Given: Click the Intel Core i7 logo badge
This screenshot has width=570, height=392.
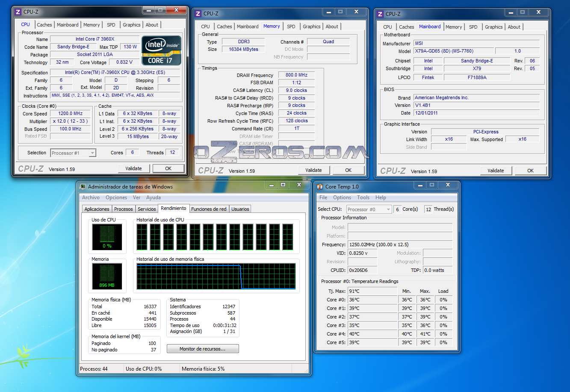Looking at the screenshot, I should [161, 50].
